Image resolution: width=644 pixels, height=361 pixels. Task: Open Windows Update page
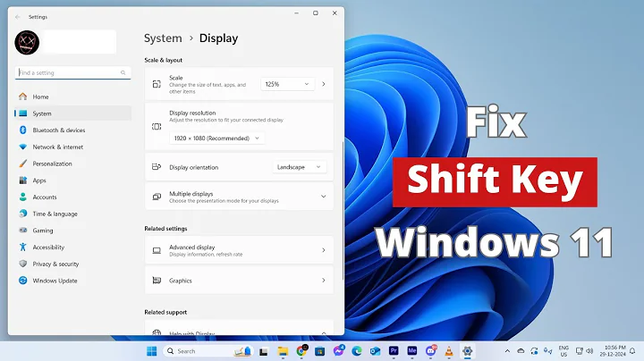point(72,281)
